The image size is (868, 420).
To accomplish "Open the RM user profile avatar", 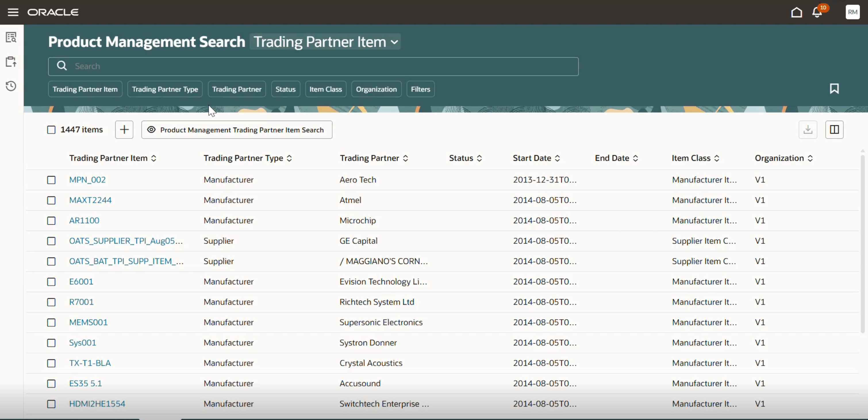I will click(x=852, y=12).
